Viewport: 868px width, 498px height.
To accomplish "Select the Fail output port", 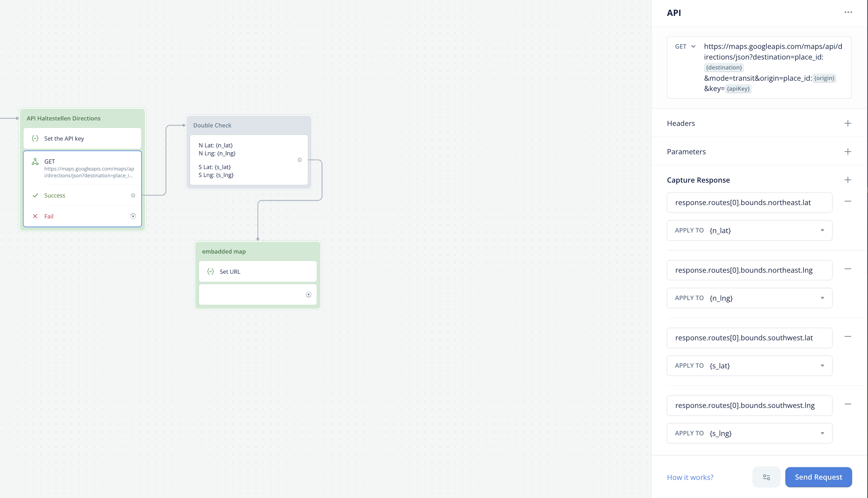I will [x=133, y=216].
